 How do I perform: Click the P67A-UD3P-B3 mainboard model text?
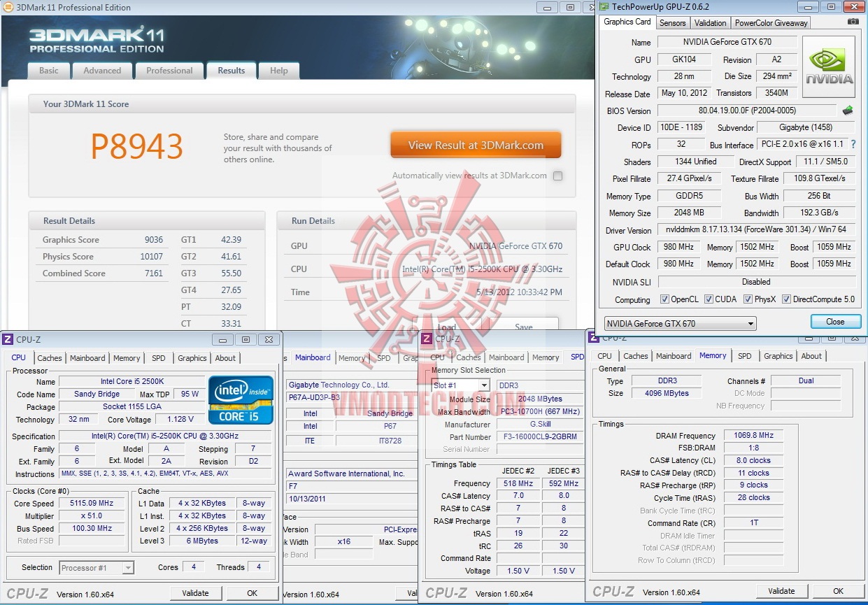click(313, 397)
